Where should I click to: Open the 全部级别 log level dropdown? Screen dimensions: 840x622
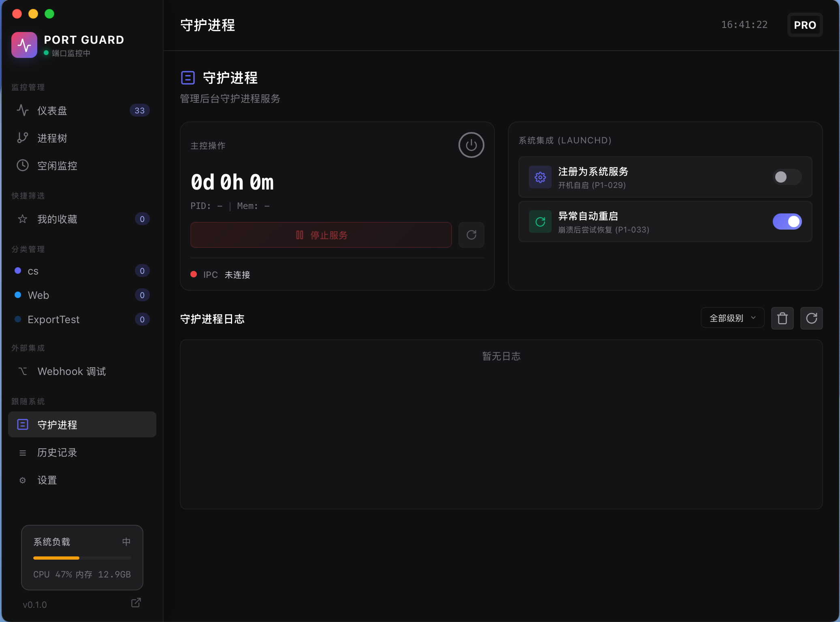[x=732, y=318]
